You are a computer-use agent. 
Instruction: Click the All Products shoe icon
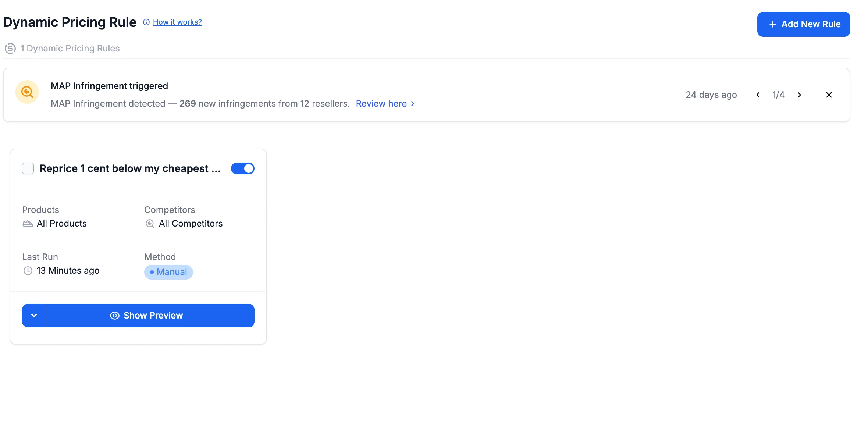coord(28,224)
